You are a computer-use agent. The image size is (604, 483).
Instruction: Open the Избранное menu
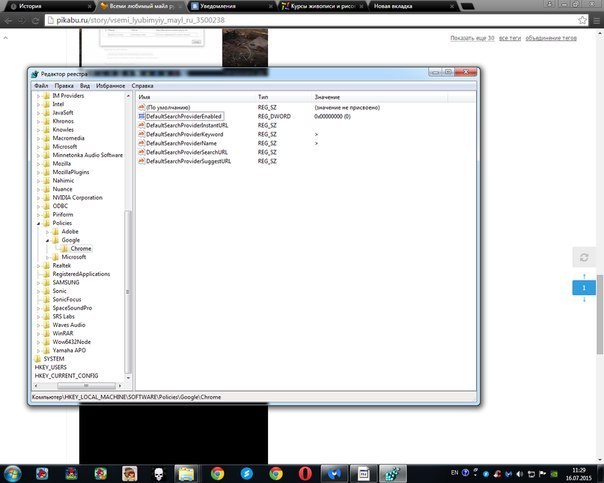111,86
